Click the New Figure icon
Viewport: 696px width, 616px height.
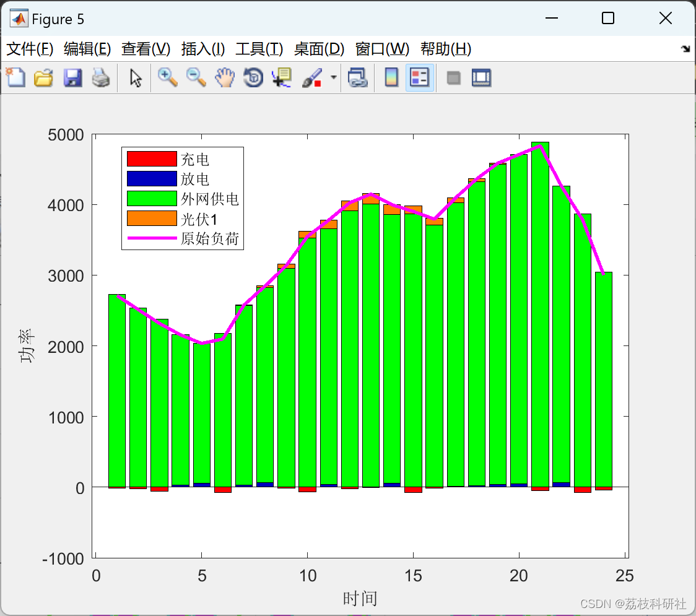[16, 77]
